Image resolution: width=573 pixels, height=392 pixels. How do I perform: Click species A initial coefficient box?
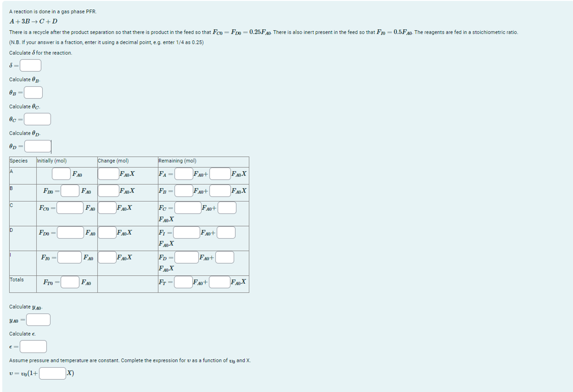(x=61, y=174)
